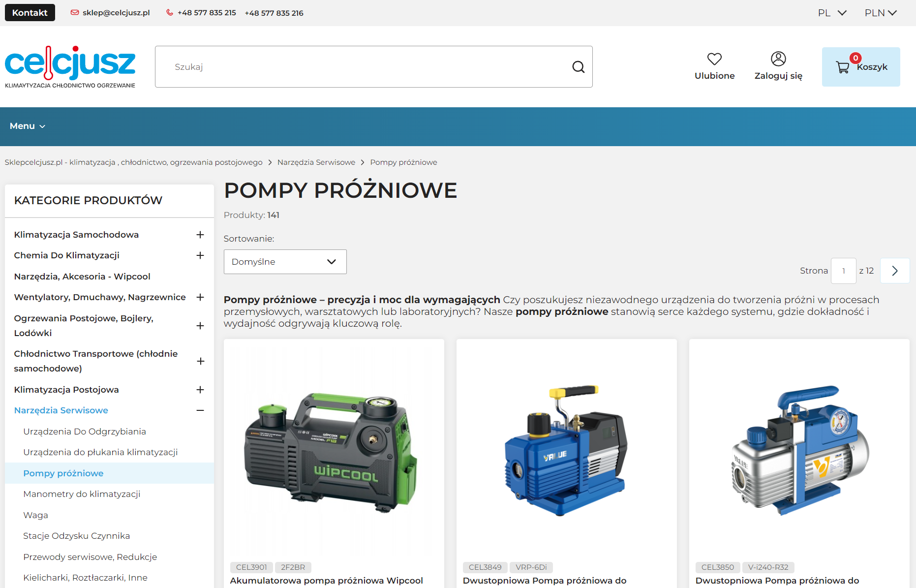Open the PLN currency dropdown
This screenshot has width=916, height=588.
(881, 13)
